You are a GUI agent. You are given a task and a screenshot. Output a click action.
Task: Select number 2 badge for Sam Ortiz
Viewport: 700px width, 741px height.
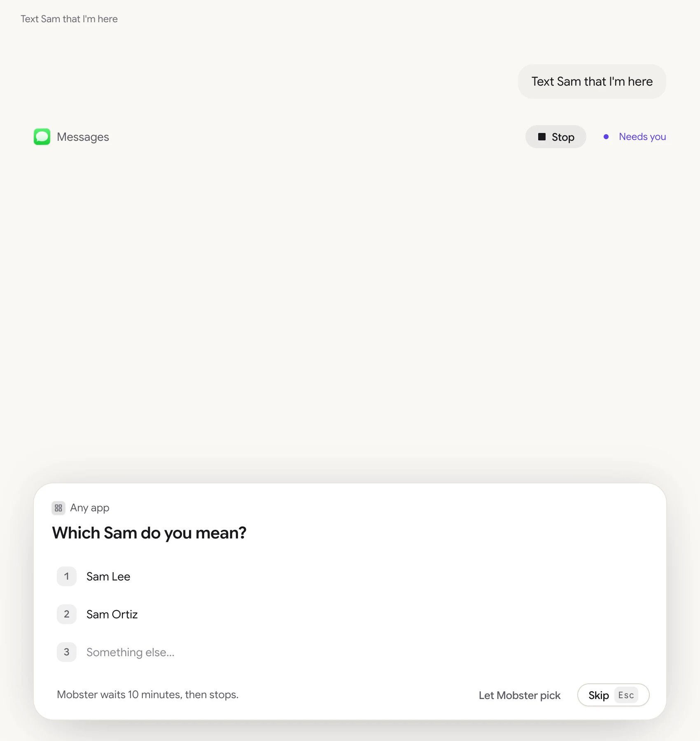(x=67, y=614)
